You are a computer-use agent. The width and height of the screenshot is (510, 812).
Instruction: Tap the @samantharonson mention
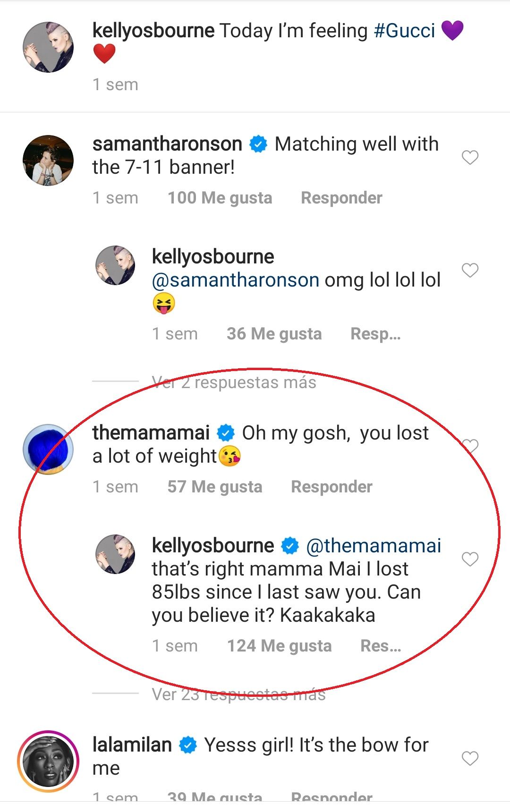(x=235, y=280)
